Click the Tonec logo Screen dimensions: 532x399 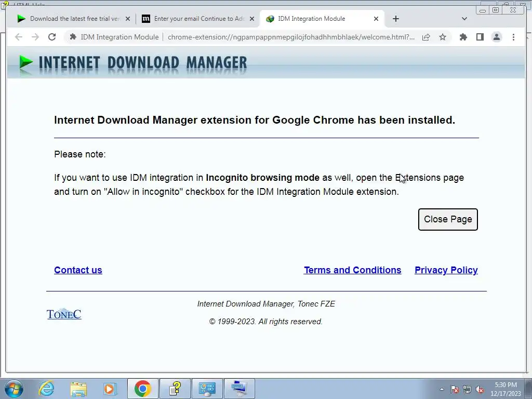click(x=64, y=314)
